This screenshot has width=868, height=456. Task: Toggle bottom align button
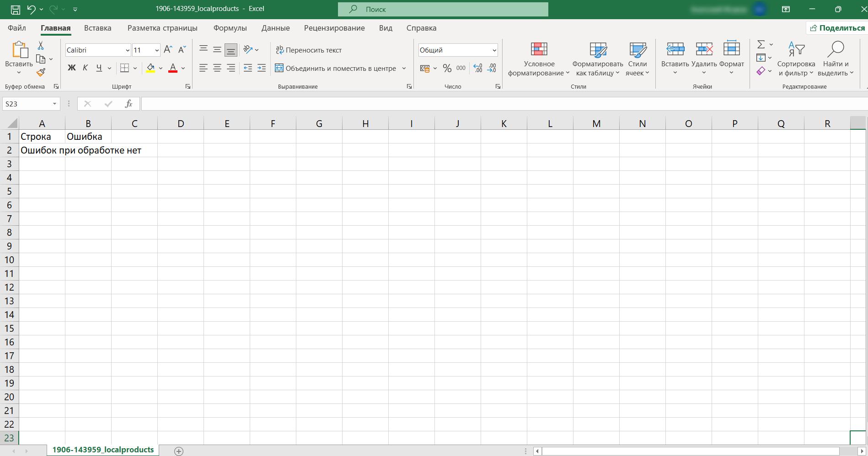click(231, 50)
